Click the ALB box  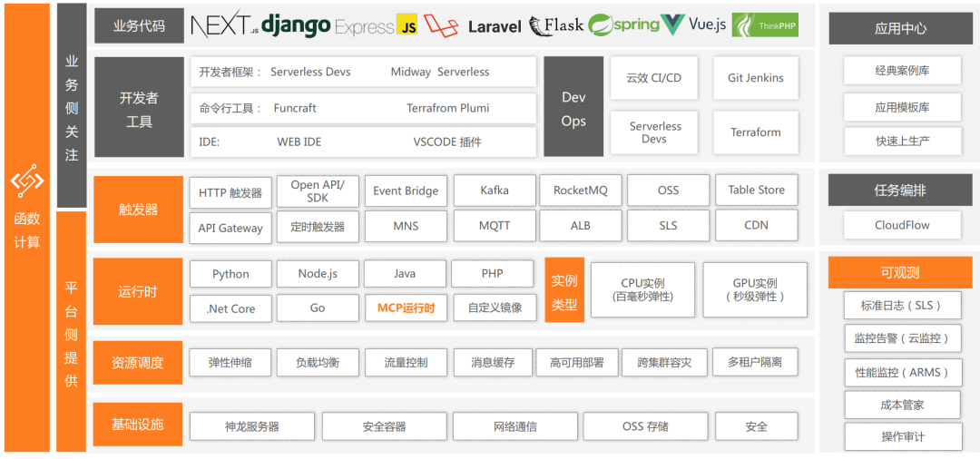581,226
